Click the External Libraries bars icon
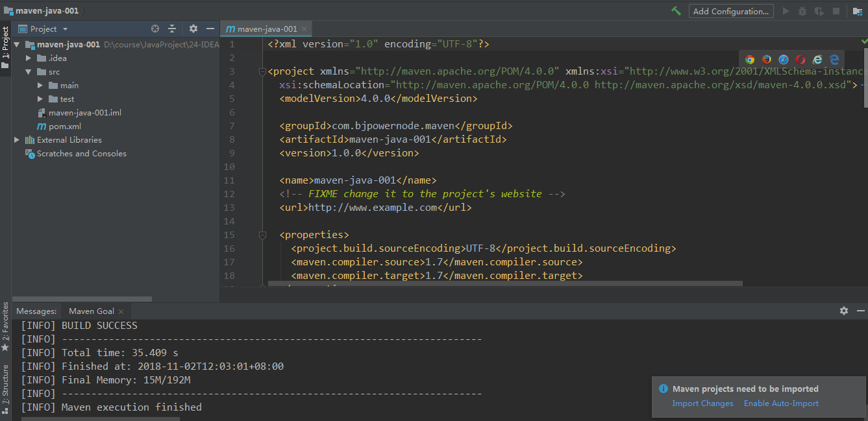This screenshot has height=421, width=868. click(30, 140)
